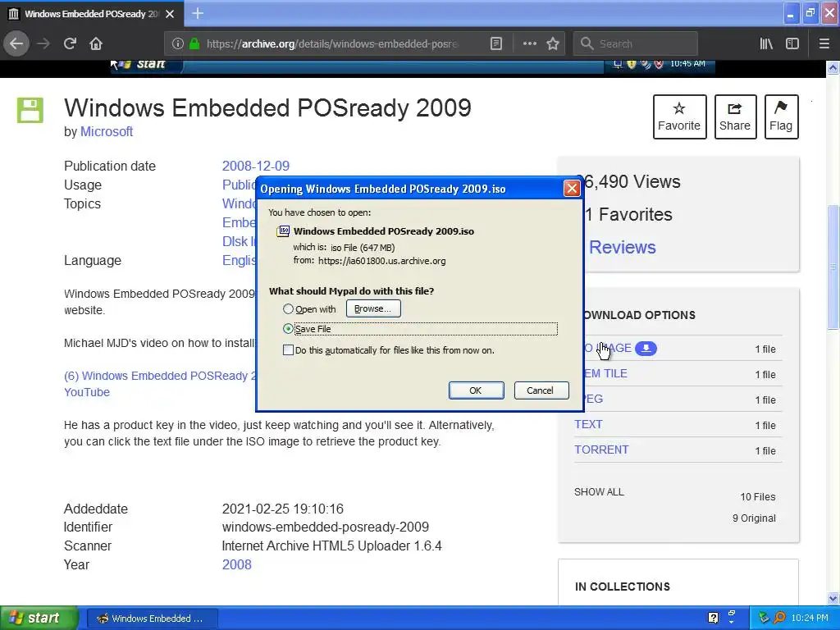
Task: Select the Save File radio button
Action: (x=288, y=328)
